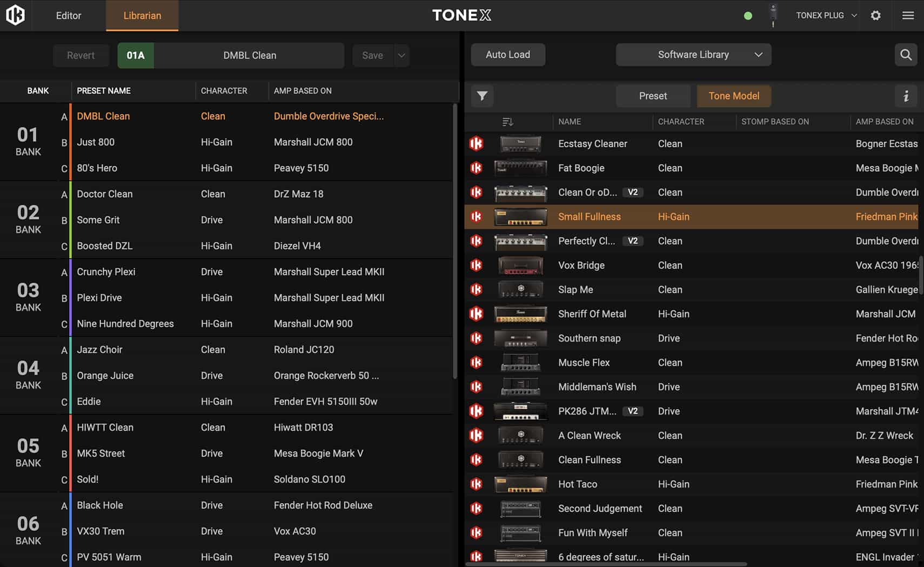Click the green connection status indicator
Viewport: 924px width, 567px height.
(x=748, y=16)
